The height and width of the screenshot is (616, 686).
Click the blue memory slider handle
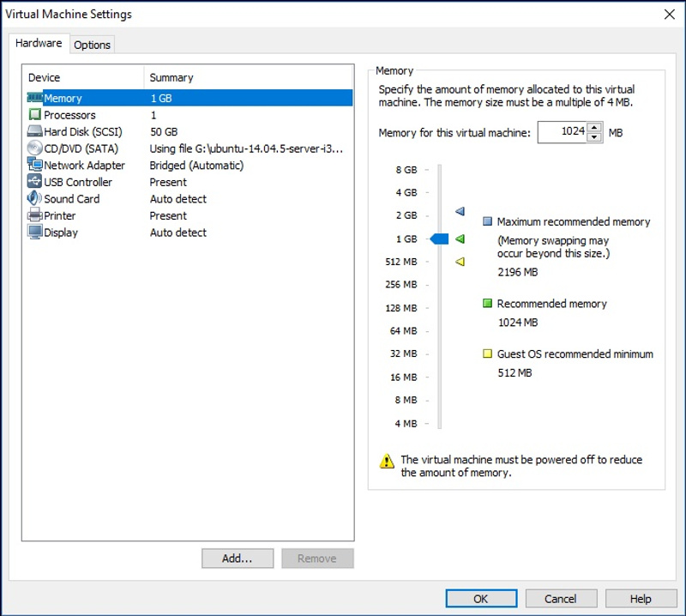439,239
